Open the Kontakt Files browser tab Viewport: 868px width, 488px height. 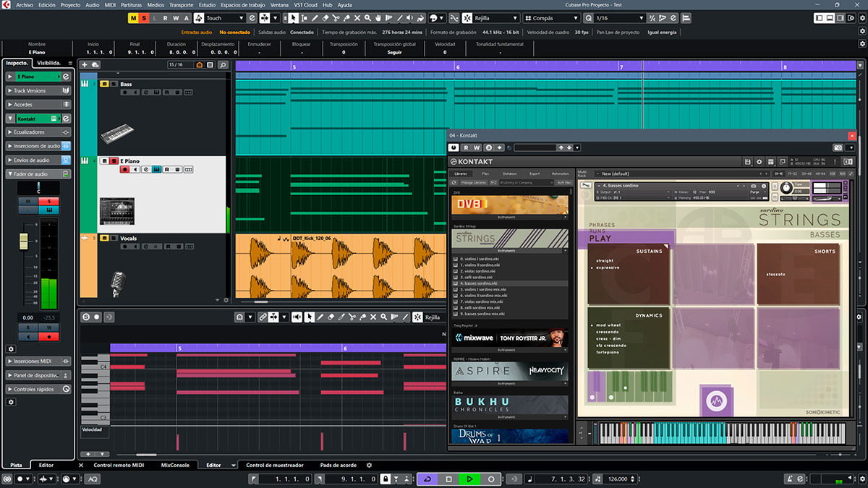[485, 174]
